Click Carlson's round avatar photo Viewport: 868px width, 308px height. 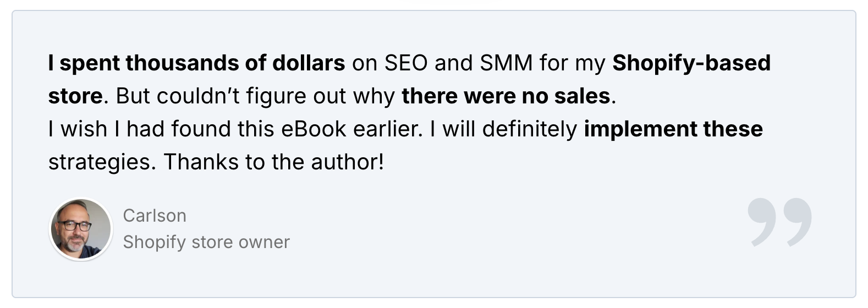81,229
